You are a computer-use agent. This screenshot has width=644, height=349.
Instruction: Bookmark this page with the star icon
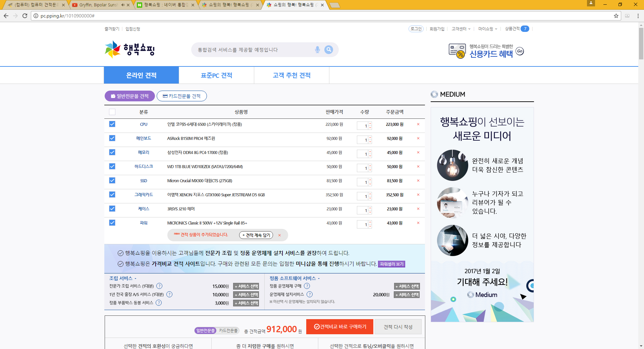(616, 16)
